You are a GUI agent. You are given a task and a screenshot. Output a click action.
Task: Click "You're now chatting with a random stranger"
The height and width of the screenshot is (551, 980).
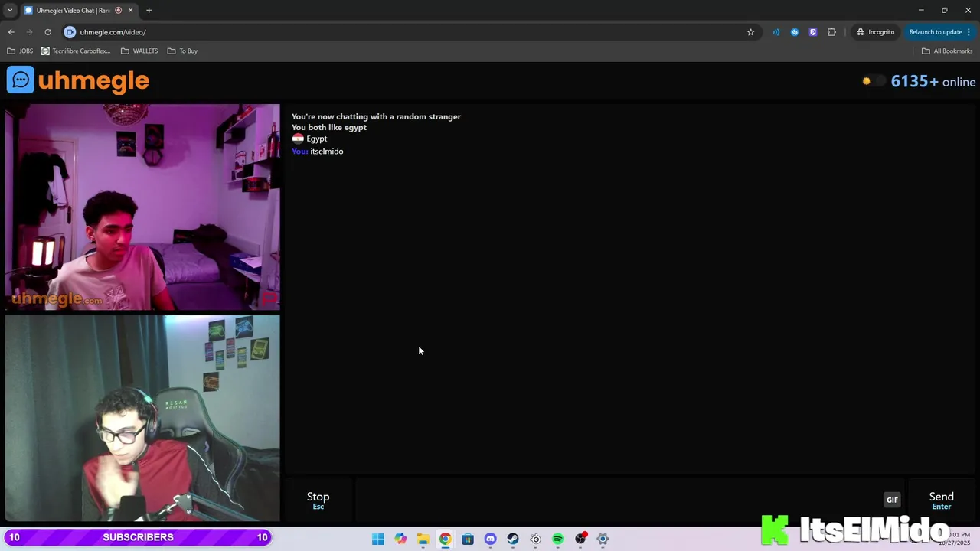[x=376, y=116]
